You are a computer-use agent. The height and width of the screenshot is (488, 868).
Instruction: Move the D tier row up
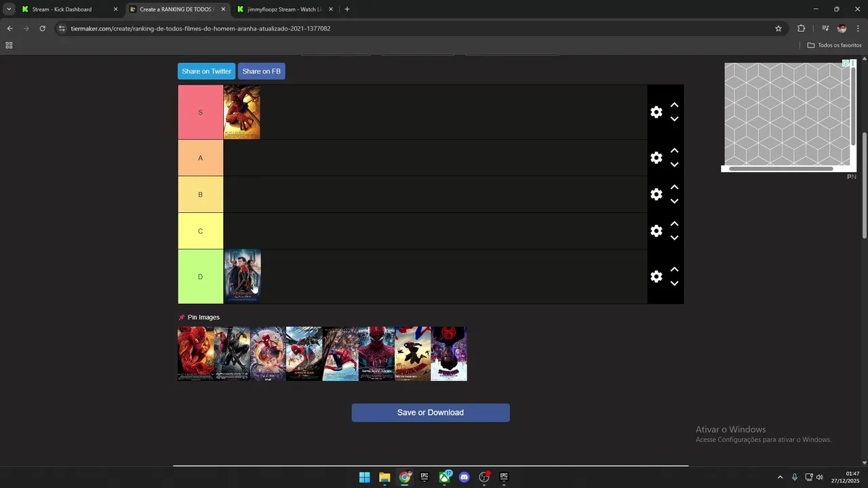tap(674, 269)
